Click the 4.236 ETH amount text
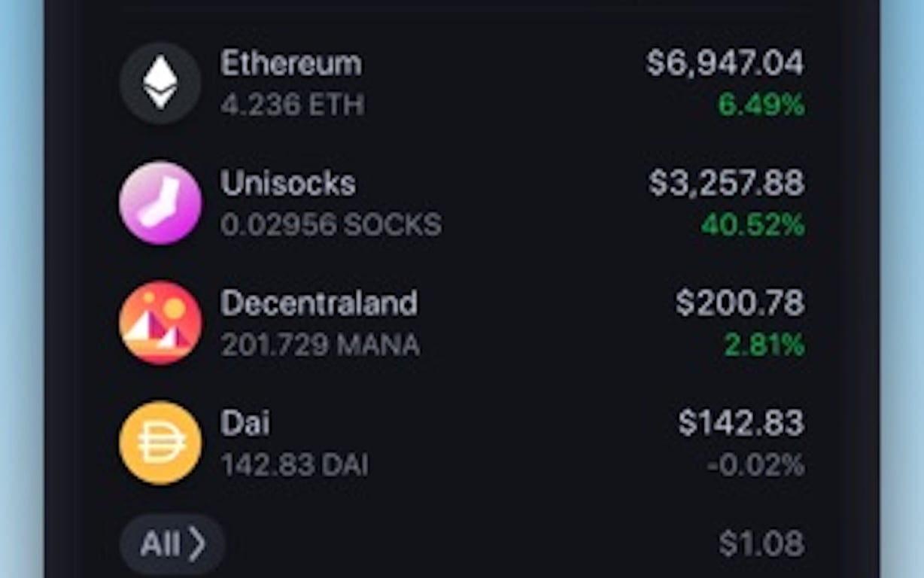The width and height of the screenshot is (924, 578). [x=292, y=105]
